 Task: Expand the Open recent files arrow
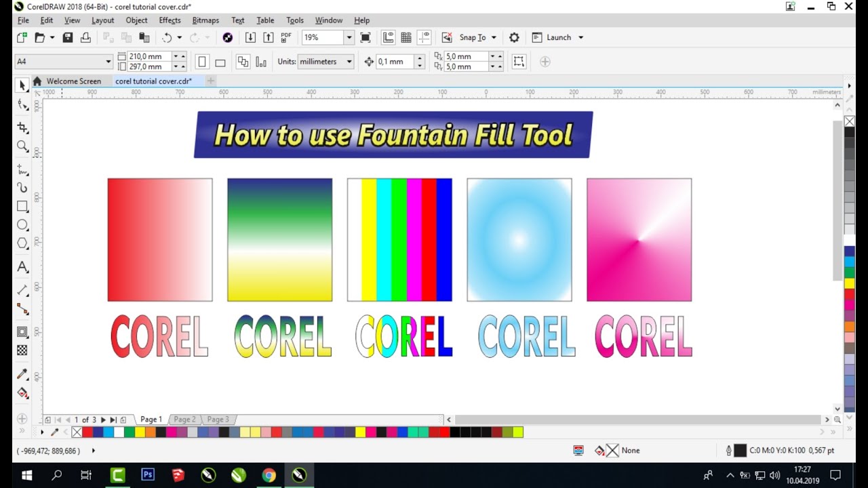52,38
